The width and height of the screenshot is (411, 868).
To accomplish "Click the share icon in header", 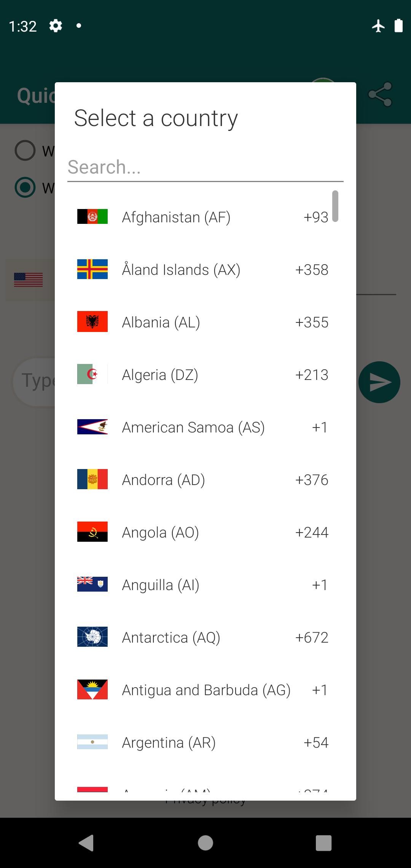I will (380, 94).
